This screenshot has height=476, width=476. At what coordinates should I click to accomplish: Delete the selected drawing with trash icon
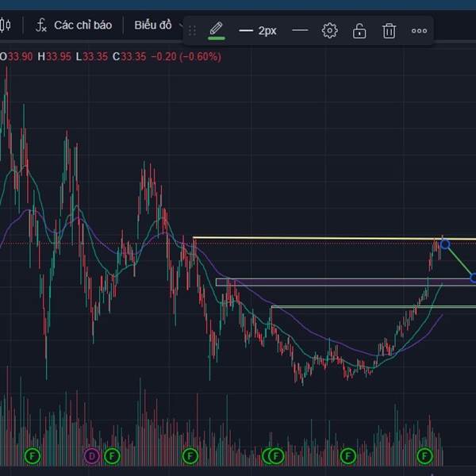pos(389,31)
